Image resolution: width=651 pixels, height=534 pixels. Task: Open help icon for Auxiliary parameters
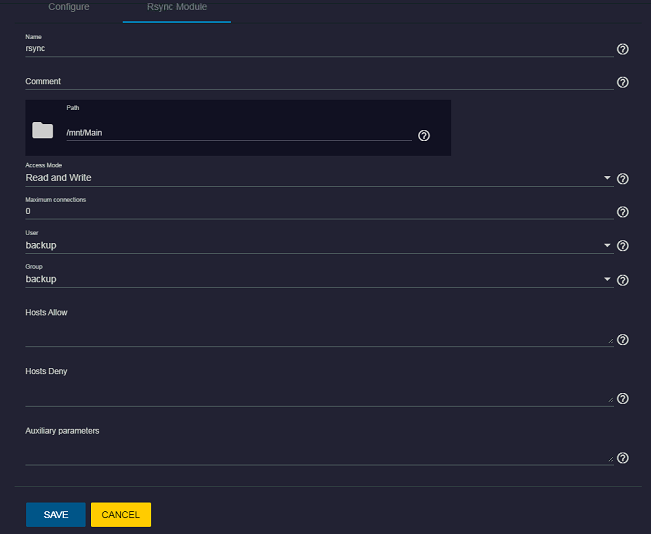(x=622, y=458)
